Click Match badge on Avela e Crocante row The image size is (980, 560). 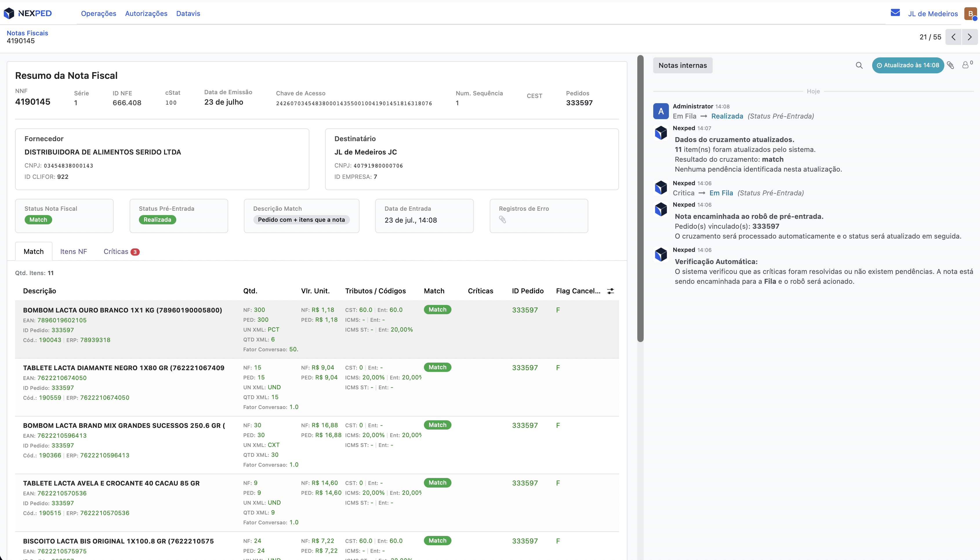tap(437, 483)
